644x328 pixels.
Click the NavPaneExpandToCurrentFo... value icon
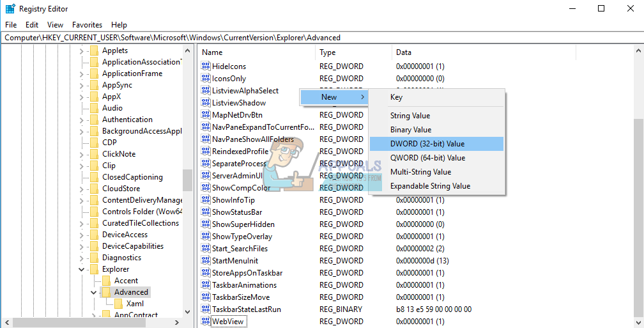(x=205, y=127)
